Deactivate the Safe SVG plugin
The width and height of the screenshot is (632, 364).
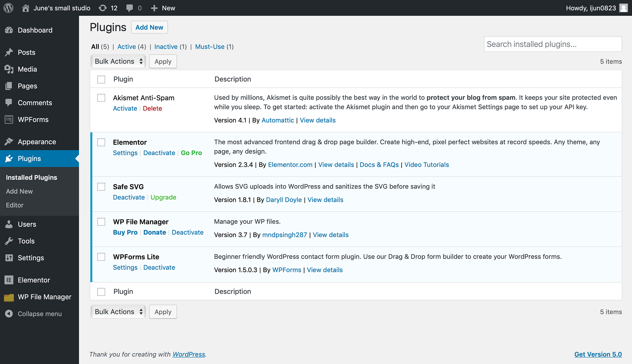click(129, 197)
